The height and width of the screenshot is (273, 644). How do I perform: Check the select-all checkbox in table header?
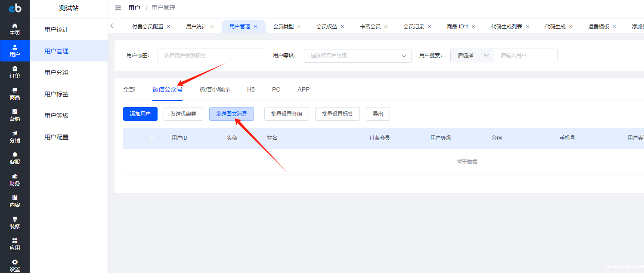click(x=151, y=138)
